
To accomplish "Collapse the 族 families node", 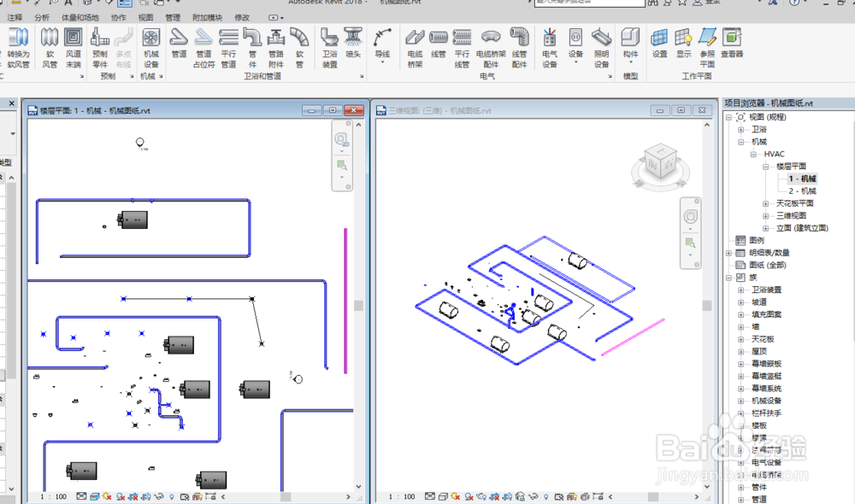I will point(728,278).
